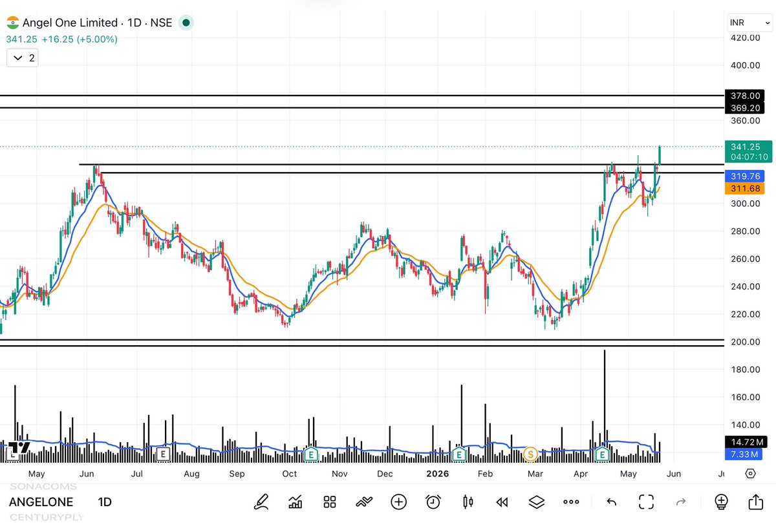Start bar replay with rewind icon
The image size is (776, 532).
tap(502, 502)
